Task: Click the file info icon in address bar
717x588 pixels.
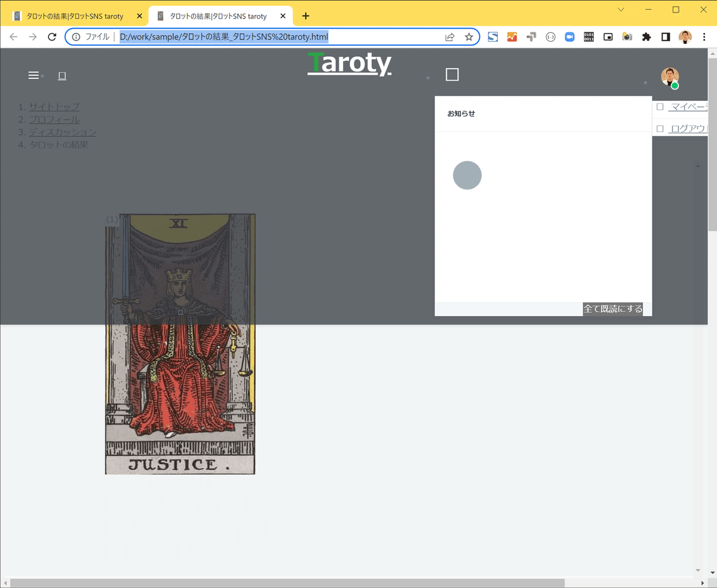Action: click(76, 37)
